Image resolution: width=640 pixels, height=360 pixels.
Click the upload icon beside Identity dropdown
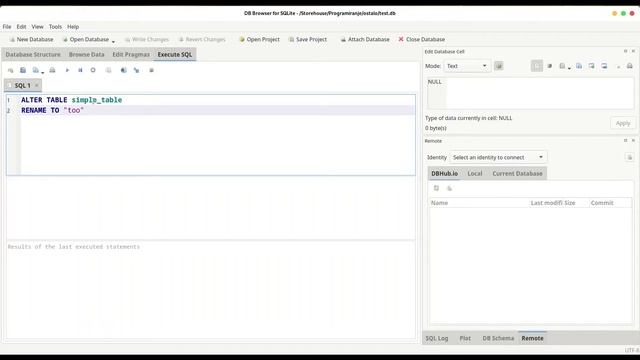click(x=630, y=157)
